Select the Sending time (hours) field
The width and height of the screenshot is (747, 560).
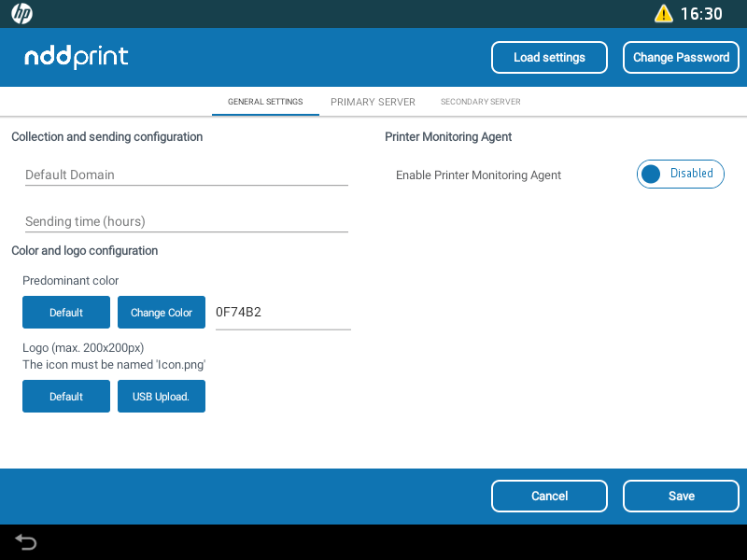(x=186, y=221)
